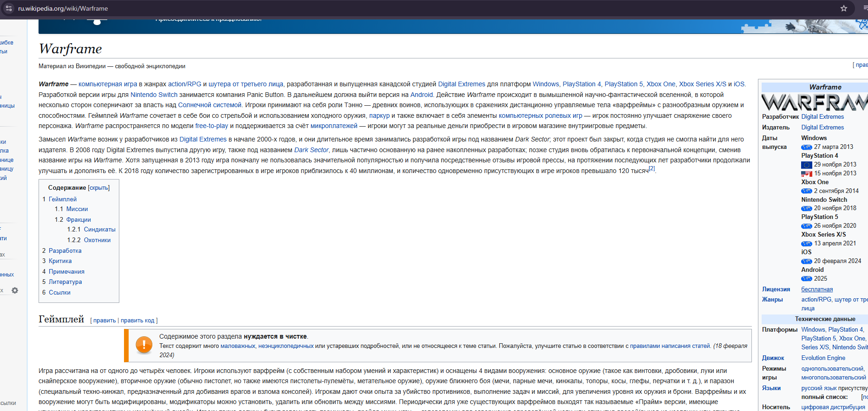Follow the Nintendo Switch link in the intro text

point(154,95)
